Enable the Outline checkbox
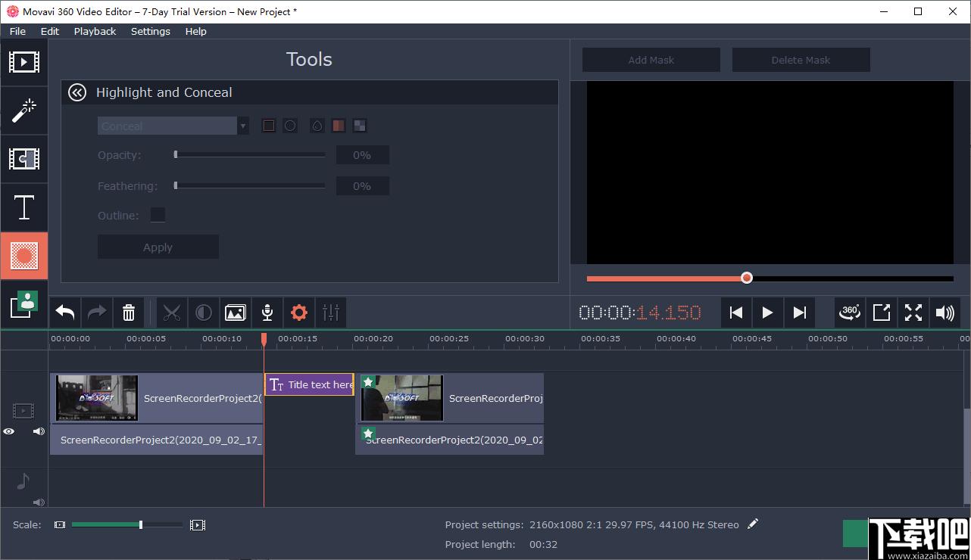Viewport: 971px width, 560px height. [x=158, y=215]
